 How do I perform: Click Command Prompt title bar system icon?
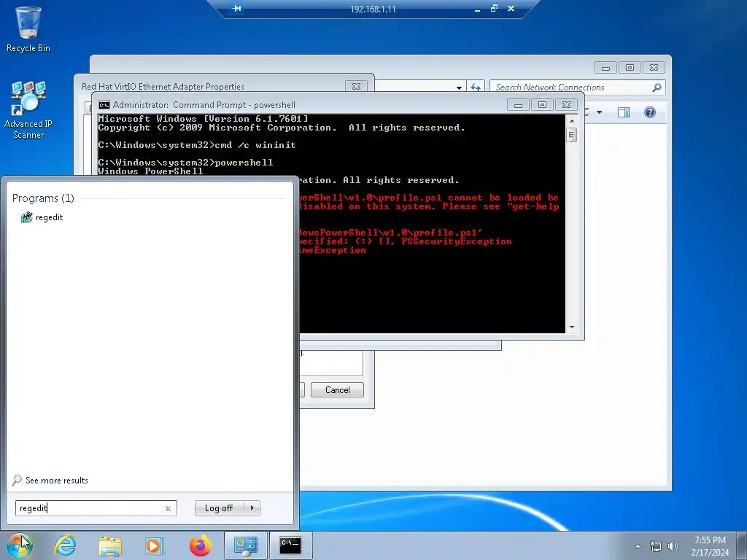(x=104, y=105)
